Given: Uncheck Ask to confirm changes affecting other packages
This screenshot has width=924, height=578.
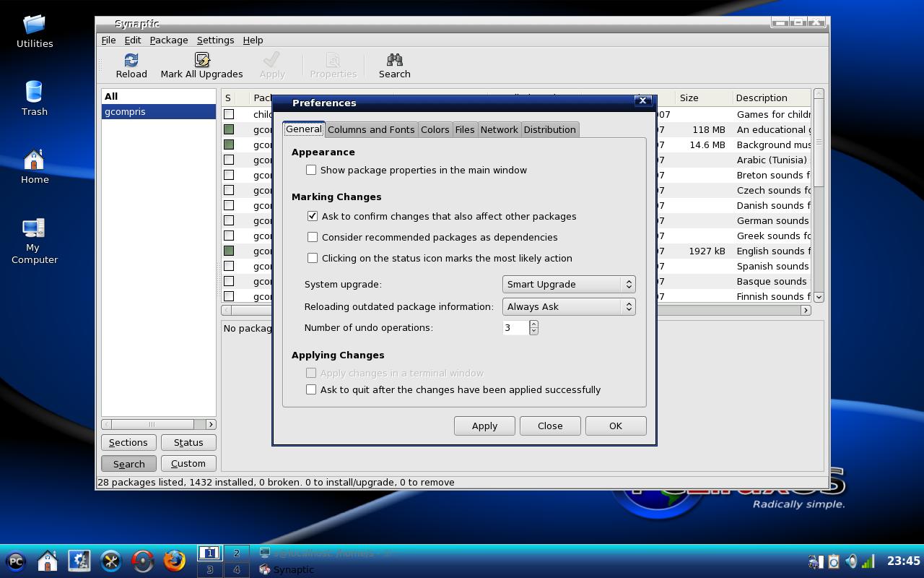Looking at the screenshot, I should [x=313, y=216].
